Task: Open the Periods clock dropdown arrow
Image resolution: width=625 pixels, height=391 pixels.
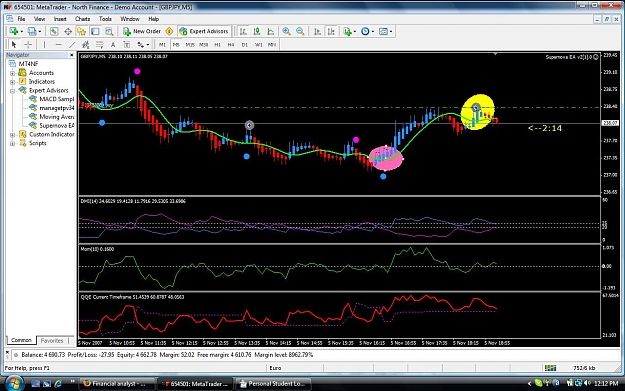Action: pyautogui.click(x=372, y=31)
